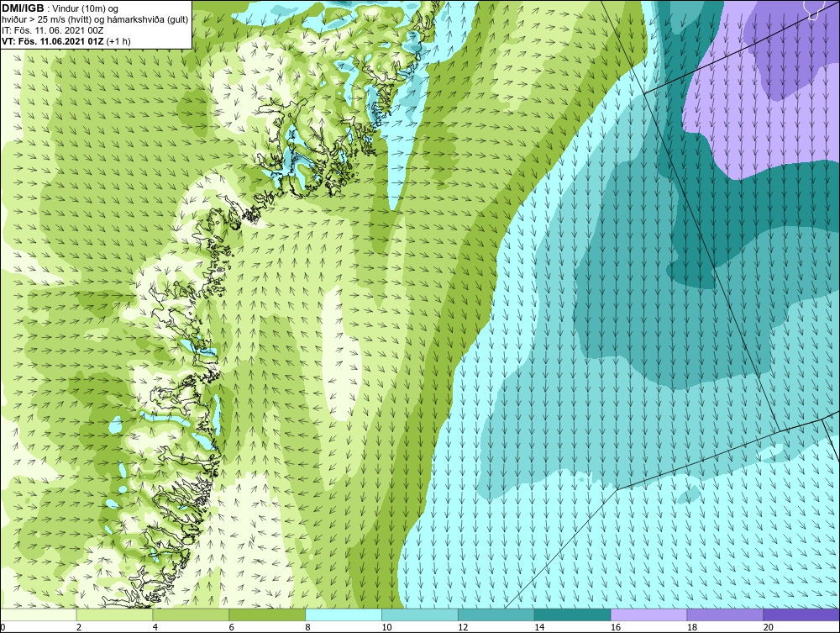Click the 8–10 m/s pale cyan swatch
This screenshot has width=840, height=633.
(x=344, y=615)
